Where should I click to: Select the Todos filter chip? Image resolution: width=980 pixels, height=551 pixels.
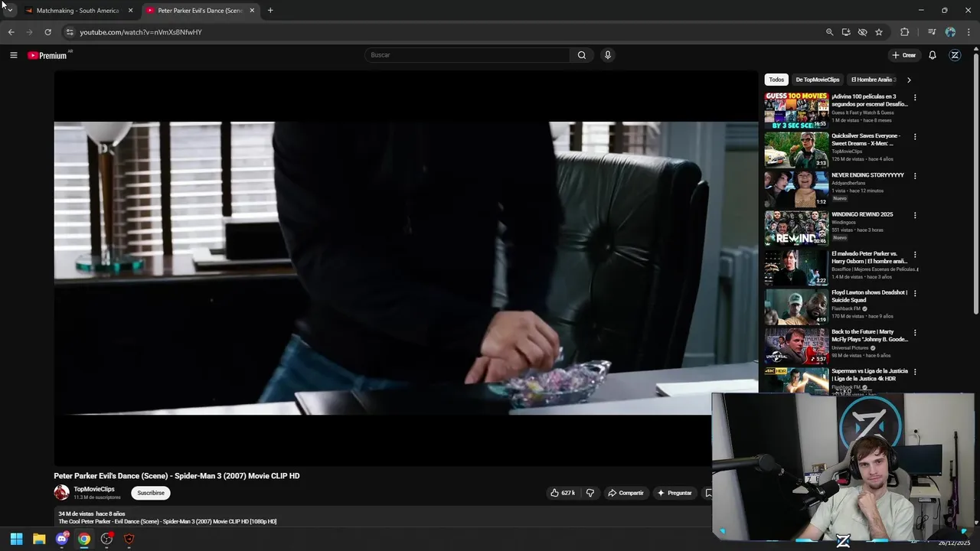click(x=776, y=80)
